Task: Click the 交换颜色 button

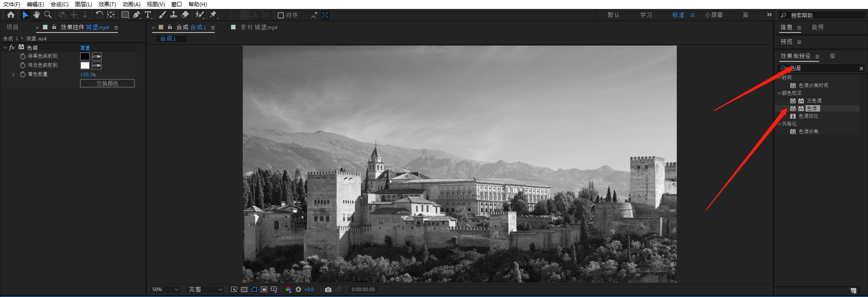Action: [x=107, y=84]
